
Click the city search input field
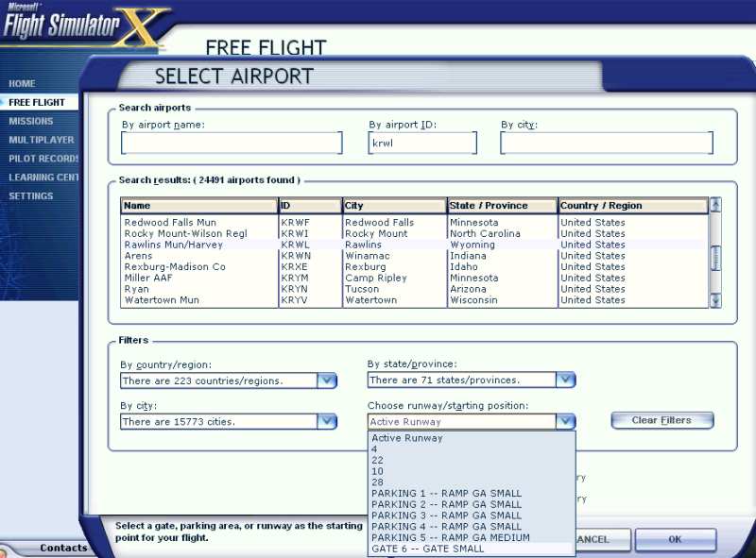tap(606, 143)
